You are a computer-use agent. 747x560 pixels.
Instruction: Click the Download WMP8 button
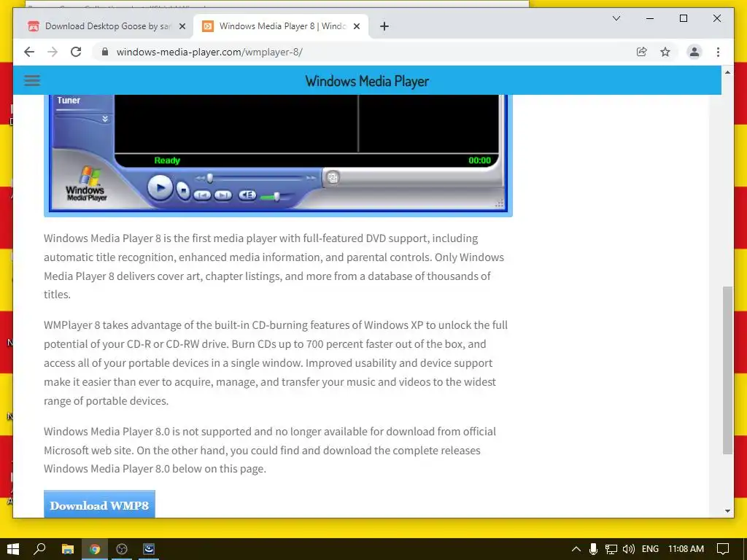point(99,505)
